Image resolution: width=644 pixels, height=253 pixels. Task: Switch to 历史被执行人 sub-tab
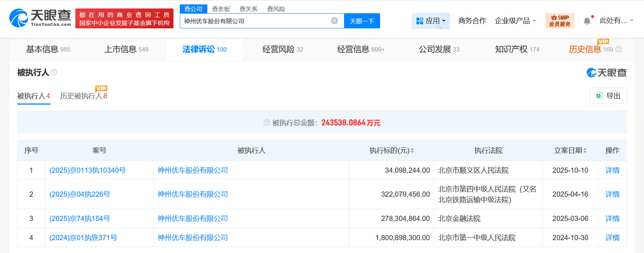(83, 96)
